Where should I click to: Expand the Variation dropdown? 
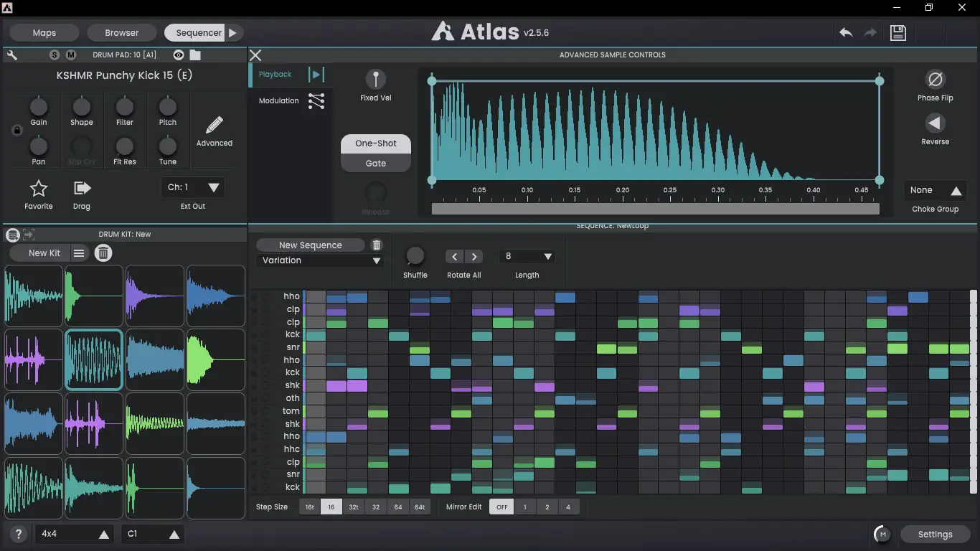tap(320, 260)
